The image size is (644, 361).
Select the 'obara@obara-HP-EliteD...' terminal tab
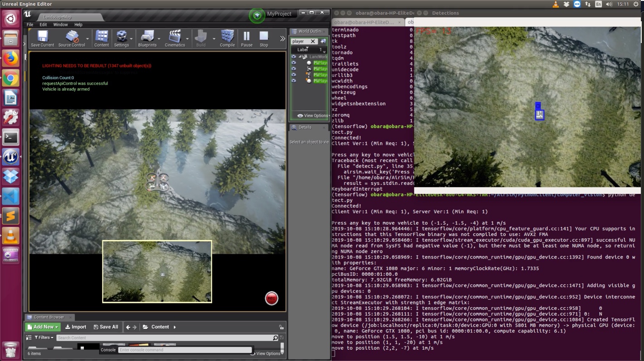(368, 22)
